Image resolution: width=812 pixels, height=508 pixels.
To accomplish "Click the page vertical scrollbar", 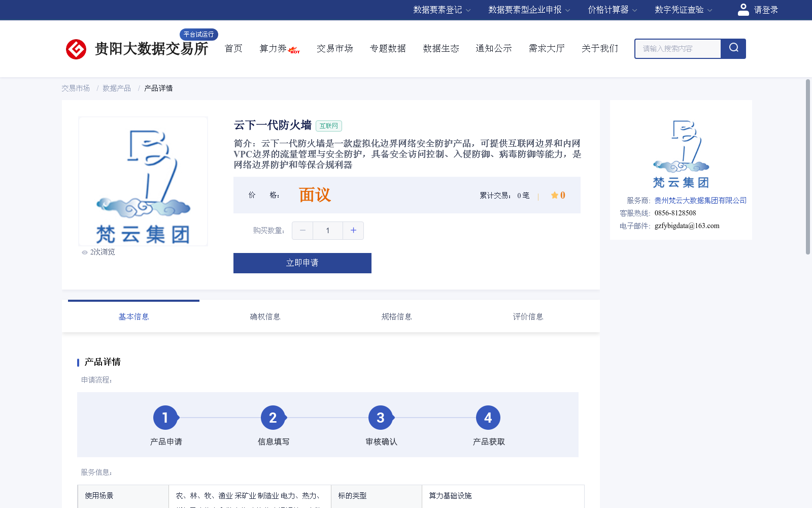I will tap(808, 167).
